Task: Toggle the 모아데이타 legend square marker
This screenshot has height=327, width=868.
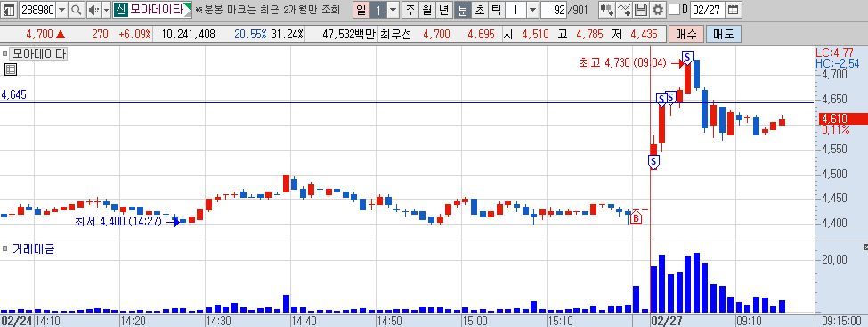Action: (x=5, y=54)
